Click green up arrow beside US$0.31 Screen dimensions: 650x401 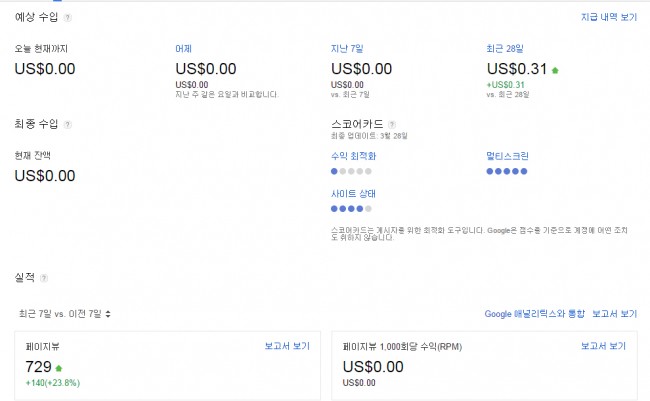[555, 70]
